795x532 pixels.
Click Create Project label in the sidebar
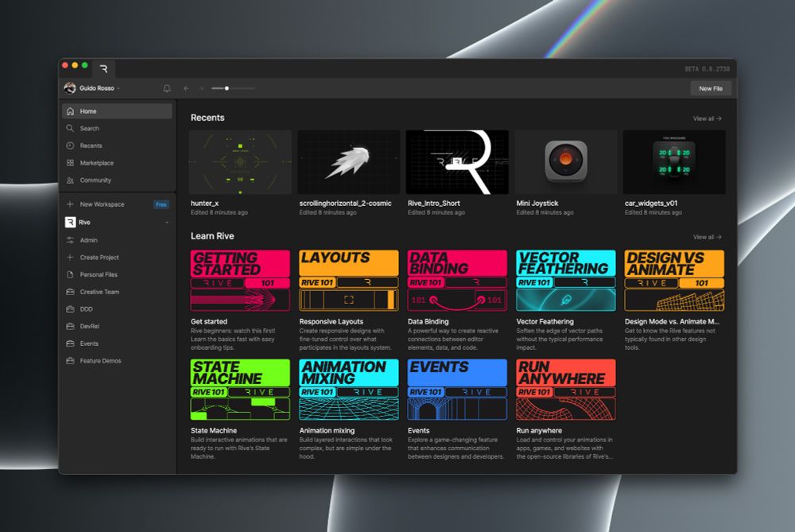99,258
